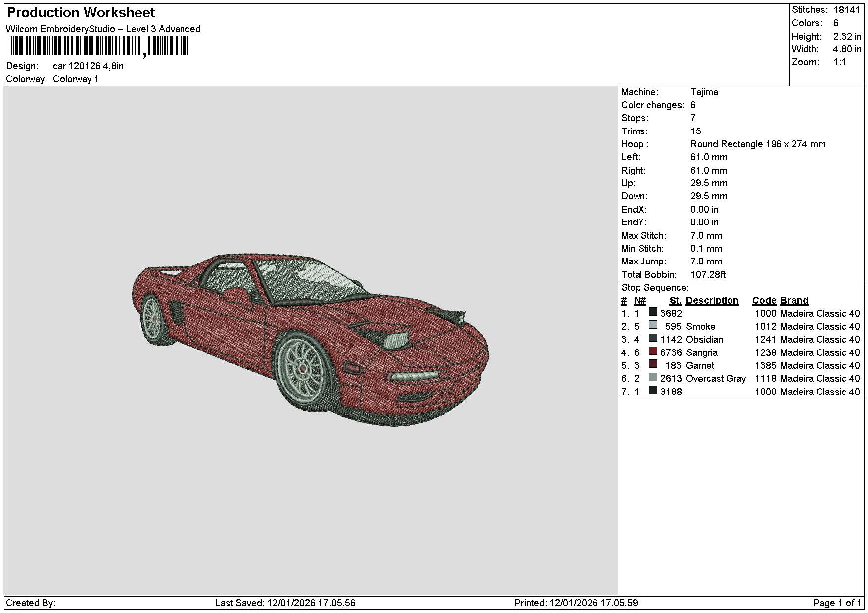Click the Smoke color swatch
The width and height of the screenshot is (868, 613).
(x=653, y=325)
